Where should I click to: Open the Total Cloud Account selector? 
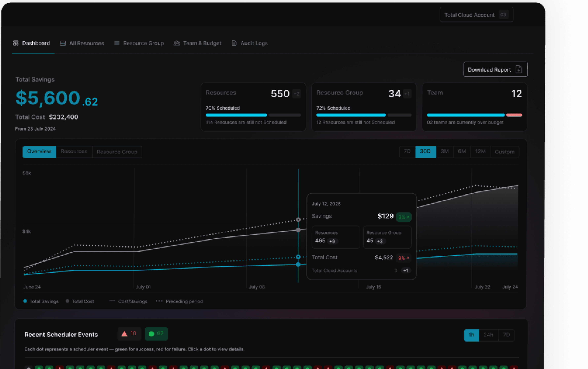click(476, 15)
